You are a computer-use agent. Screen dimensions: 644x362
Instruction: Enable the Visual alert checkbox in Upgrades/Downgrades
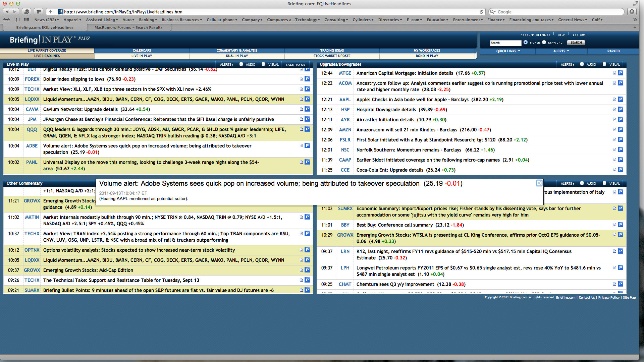click(x=604, y=64)
